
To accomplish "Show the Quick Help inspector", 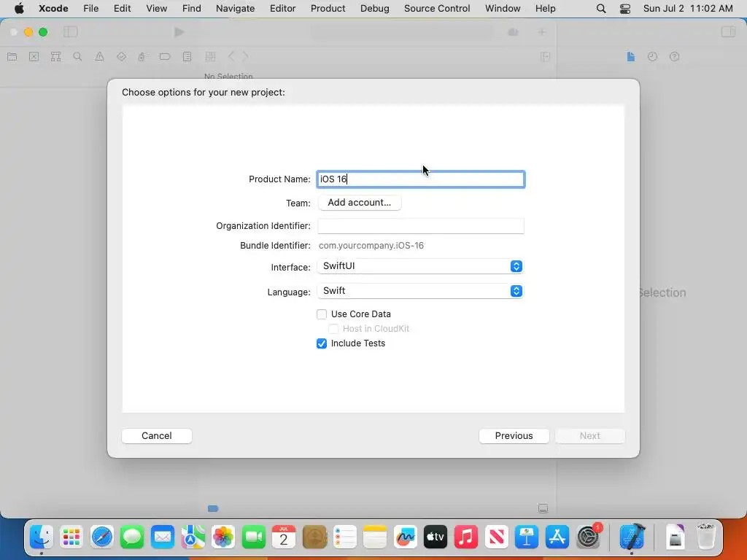I will (674, 57).
